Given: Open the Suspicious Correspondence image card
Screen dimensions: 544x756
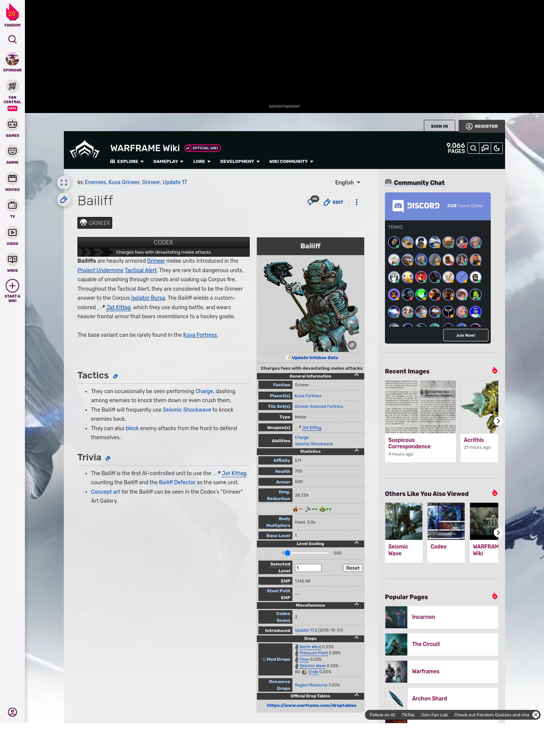Looking at the screenshot, I should point(420,421).
